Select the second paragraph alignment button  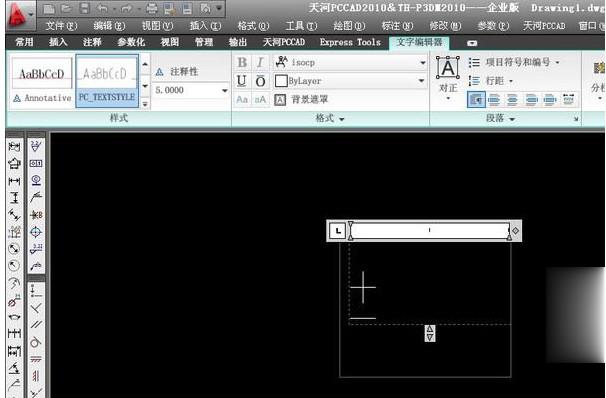(x=494, y=100)
